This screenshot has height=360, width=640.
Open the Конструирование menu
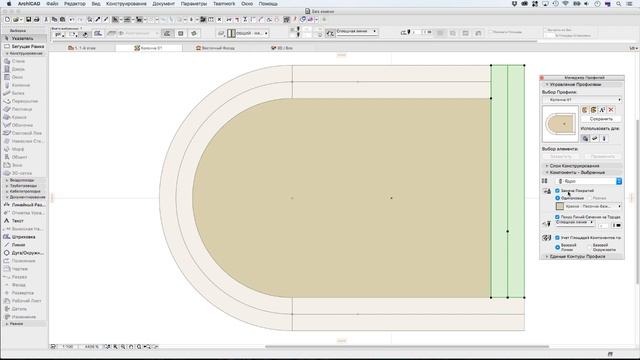coord(126,4)
